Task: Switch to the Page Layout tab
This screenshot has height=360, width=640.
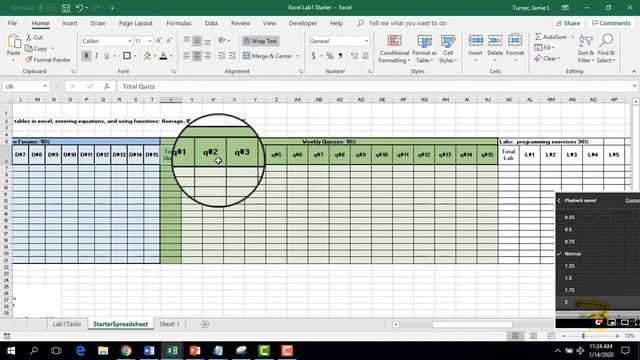Action: [x=136, y=23]
